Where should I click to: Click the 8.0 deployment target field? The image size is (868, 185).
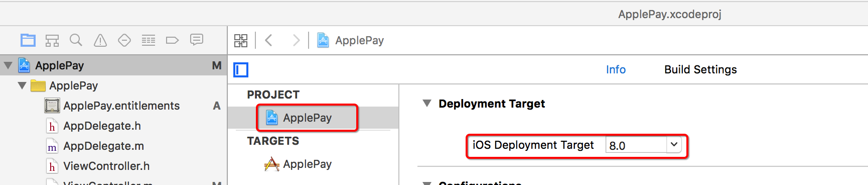click(636, 145)
